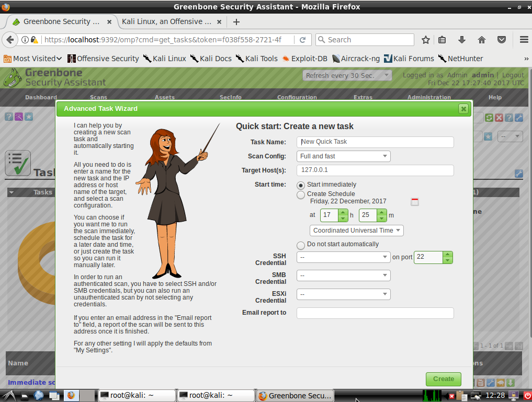Switch to the Kali Linux browser tab
Screen dimensions: 532x402
click(166, 21)
